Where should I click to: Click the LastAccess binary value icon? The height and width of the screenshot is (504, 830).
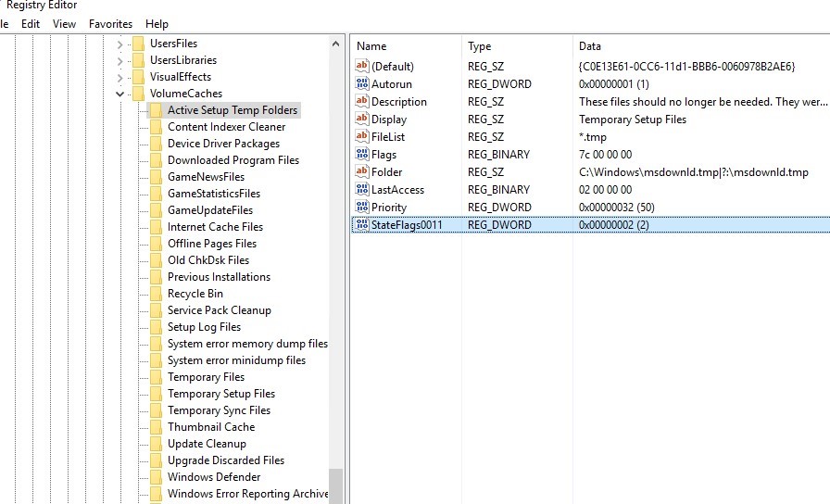pos(361,190)
